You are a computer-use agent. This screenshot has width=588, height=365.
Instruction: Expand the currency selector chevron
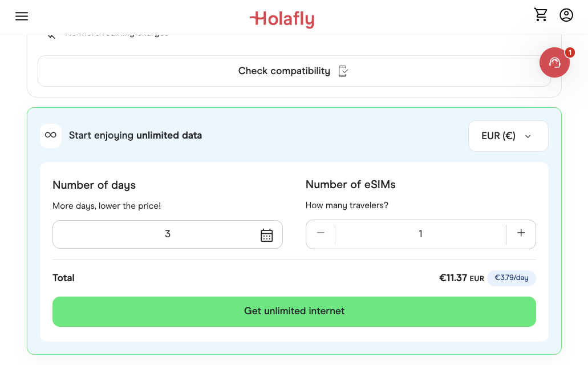528,136
